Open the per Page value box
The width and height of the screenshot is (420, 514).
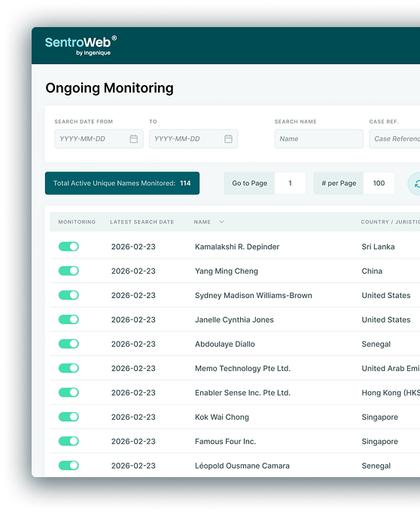pos(379,183)
